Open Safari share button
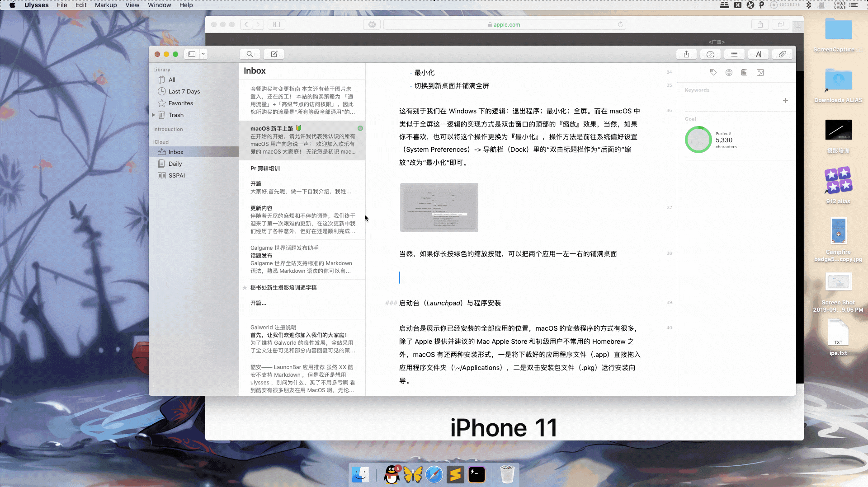Image resolution: width=868 pixels, height=487 pixels. [760, 24]
